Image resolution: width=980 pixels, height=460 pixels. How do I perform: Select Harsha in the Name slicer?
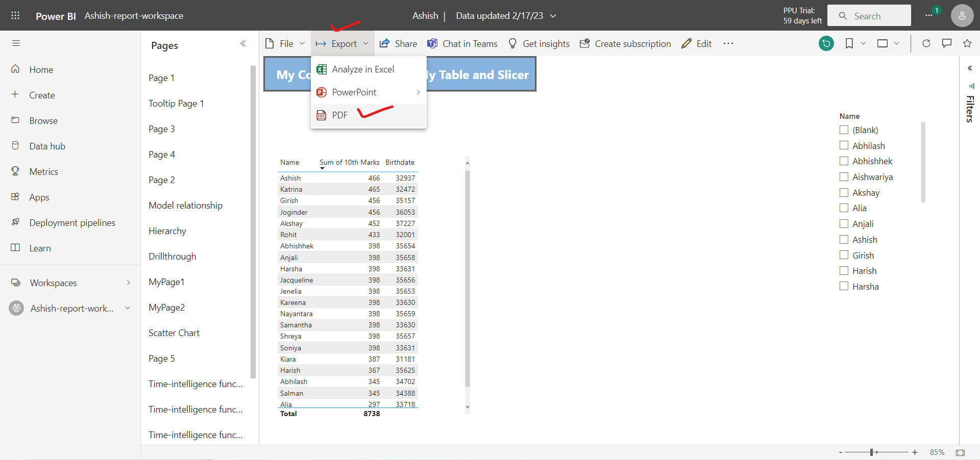[x=844, y=286]
